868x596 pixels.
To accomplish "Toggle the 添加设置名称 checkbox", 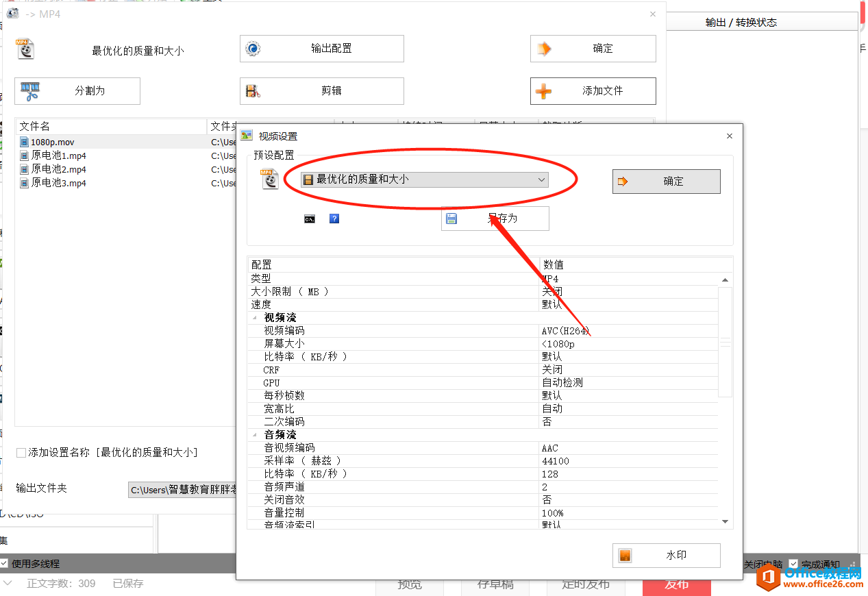I will tap(21, 453).
